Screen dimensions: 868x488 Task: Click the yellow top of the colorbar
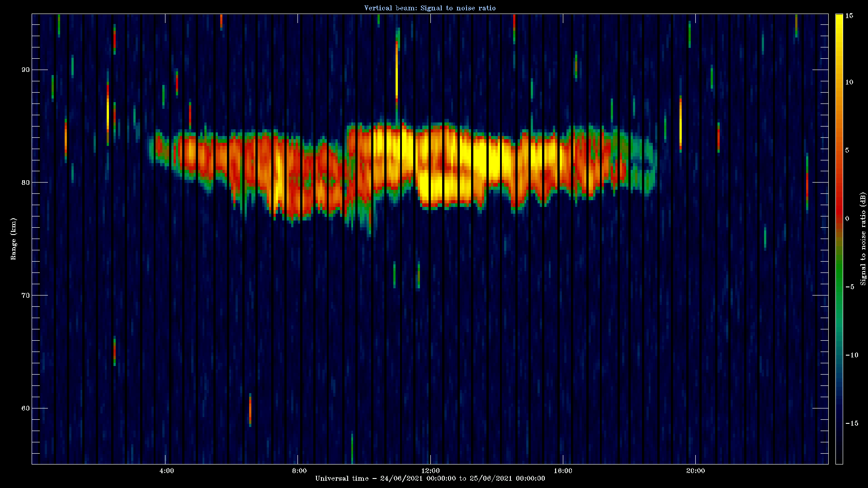pos(839,27)
